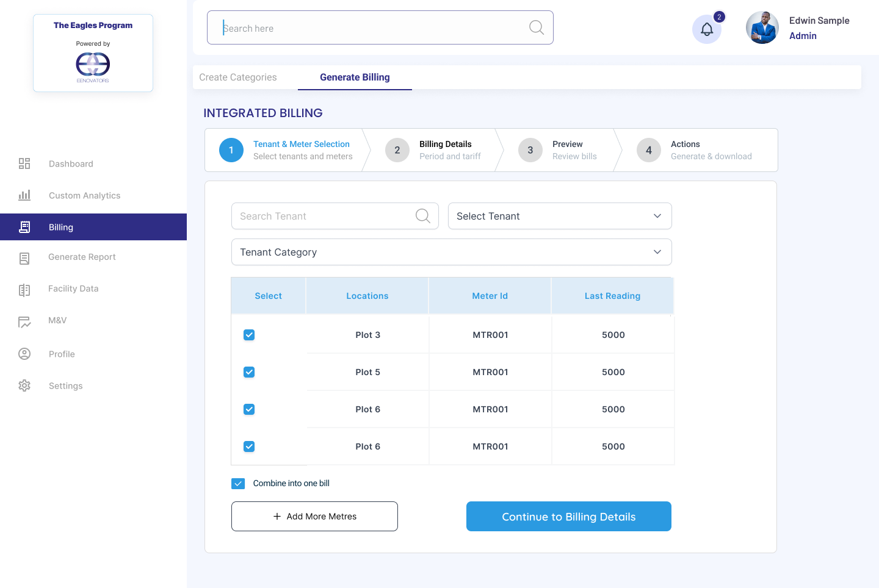Click the Custom Analytics bar chart icon

pos(24,195)
